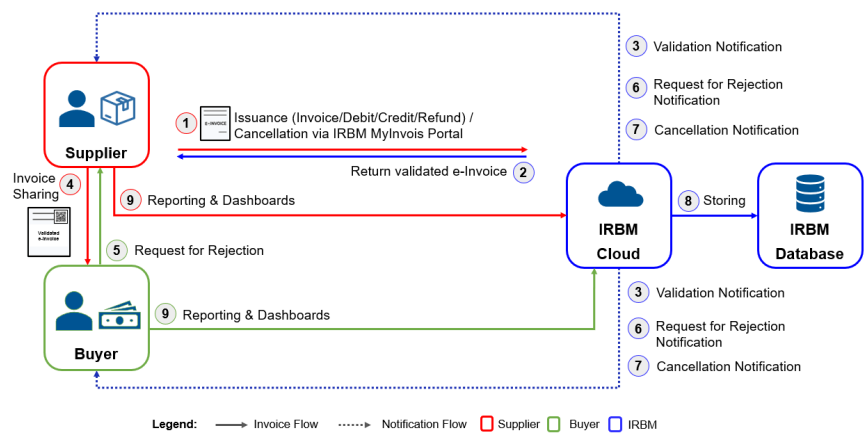Screen dimensions: 868x436
Task: Click the "IRBM Database" box title
Action: tap(809, 241)
